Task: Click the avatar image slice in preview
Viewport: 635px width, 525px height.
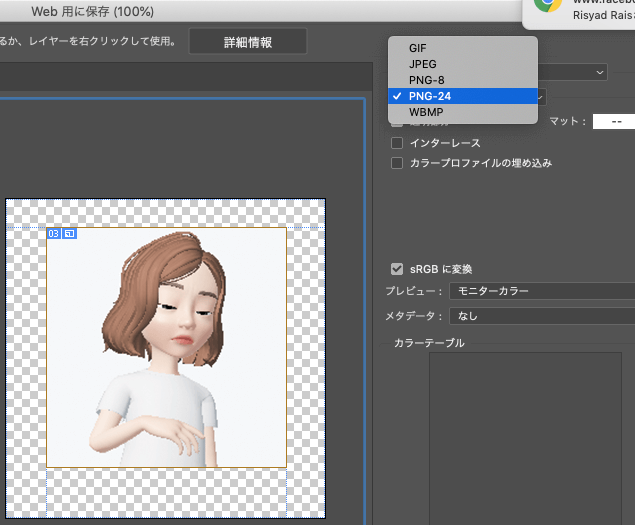Action: 166,348
